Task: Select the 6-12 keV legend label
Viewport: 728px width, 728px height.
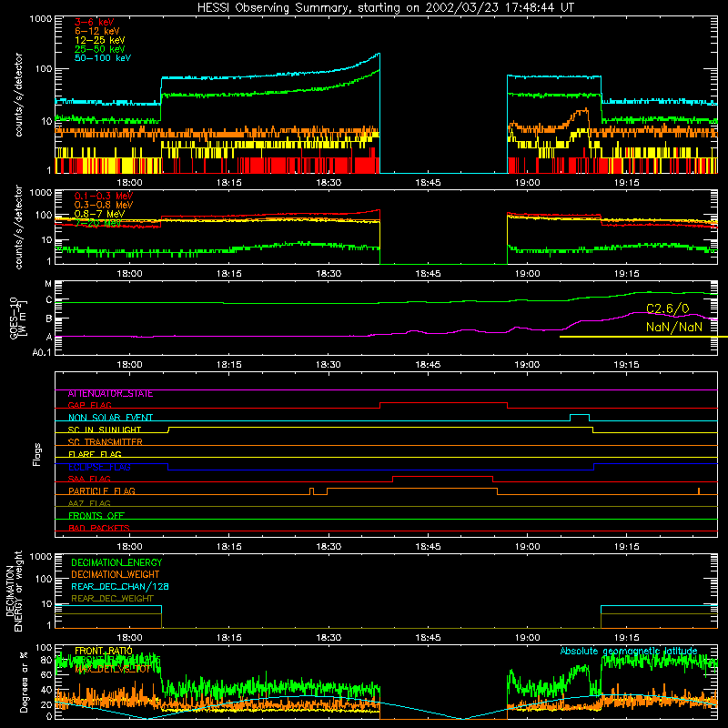Action: (x=97, y=31)
